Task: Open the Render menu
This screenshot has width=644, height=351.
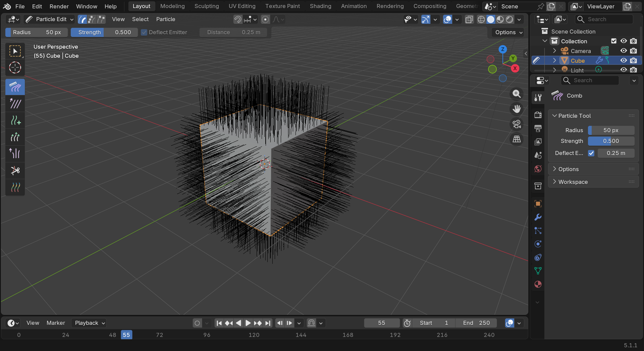Action: pyautogui.click(x=59, y=6)
